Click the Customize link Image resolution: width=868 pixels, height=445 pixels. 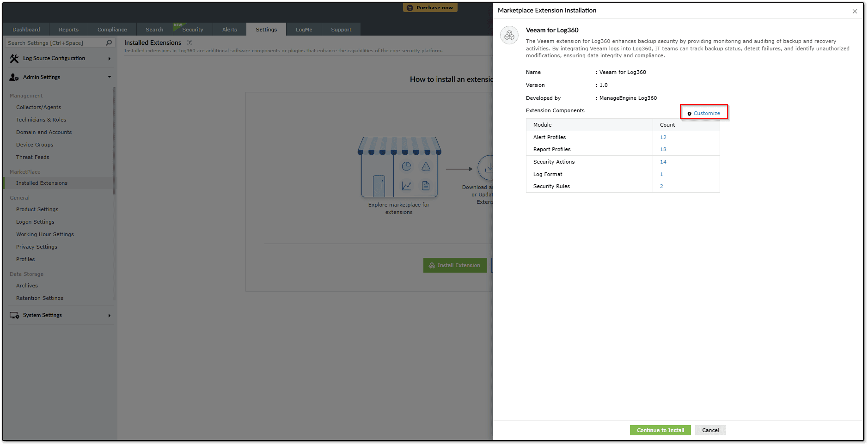click(707, 113)
